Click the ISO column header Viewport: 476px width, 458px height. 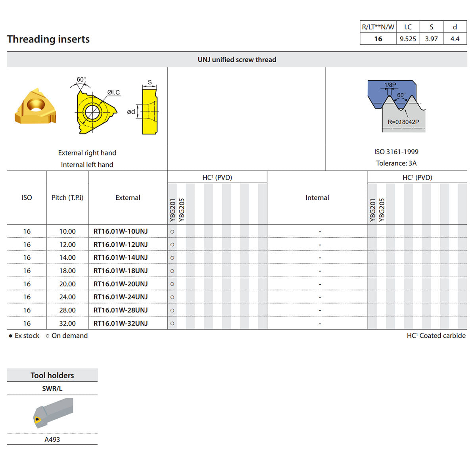[27, 197]
